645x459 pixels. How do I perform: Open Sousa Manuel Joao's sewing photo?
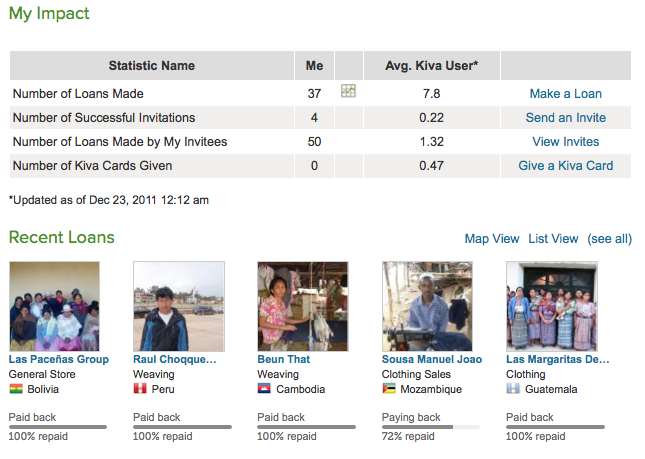point(427,306)
